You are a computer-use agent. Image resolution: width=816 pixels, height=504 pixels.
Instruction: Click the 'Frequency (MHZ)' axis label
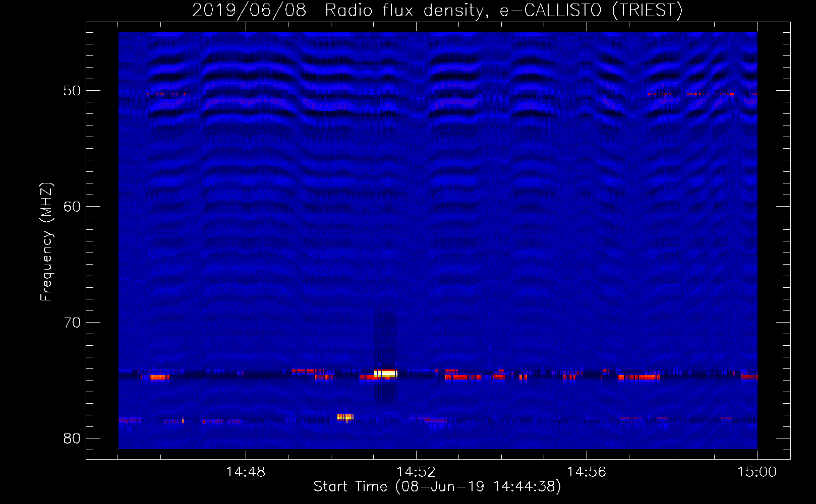pos(46,242)
